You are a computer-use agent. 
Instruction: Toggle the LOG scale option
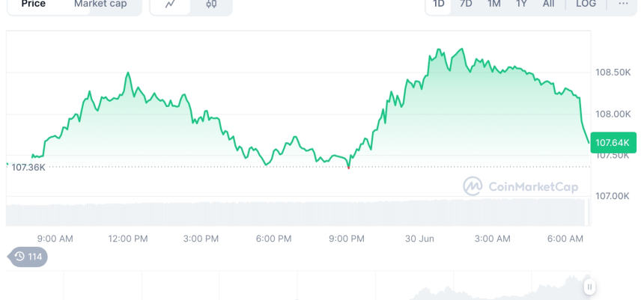click(x=586, y=4)
